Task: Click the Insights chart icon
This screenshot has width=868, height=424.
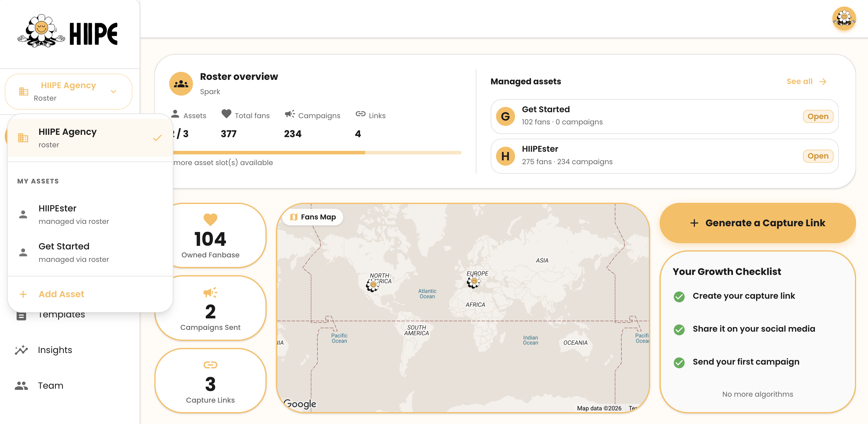Action: pyautogui.click(x=21, y=350)
